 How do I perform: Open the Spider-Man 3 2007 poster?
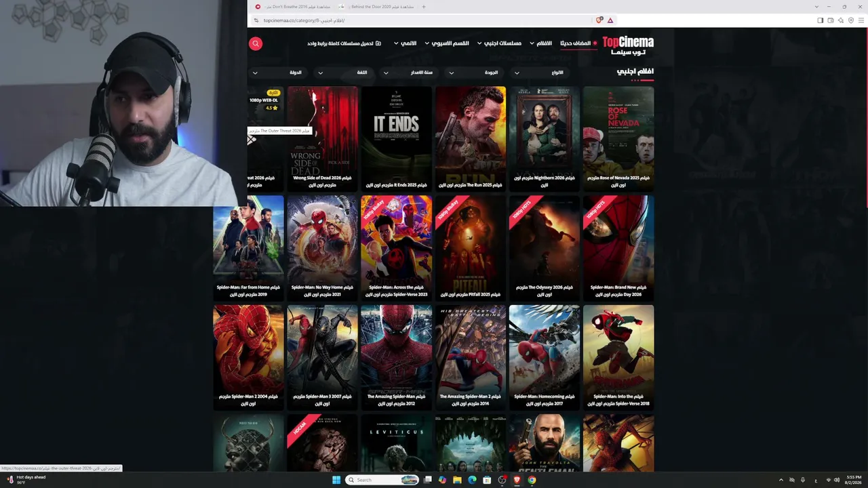coord(323,357)
